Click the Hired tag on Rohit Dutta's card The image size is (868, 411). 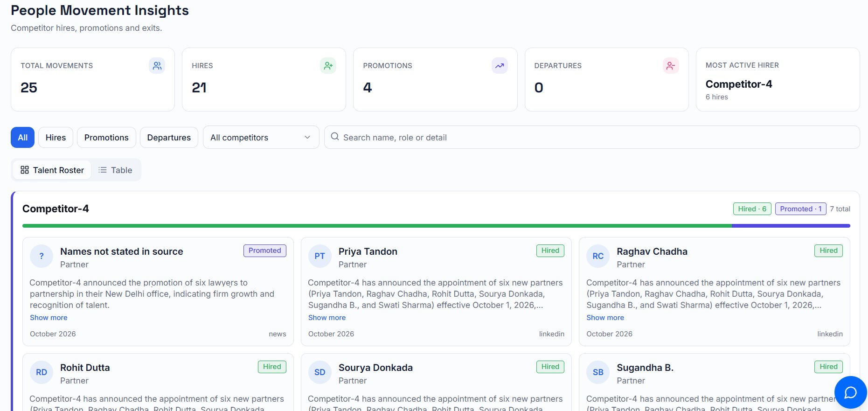point(272,367)
